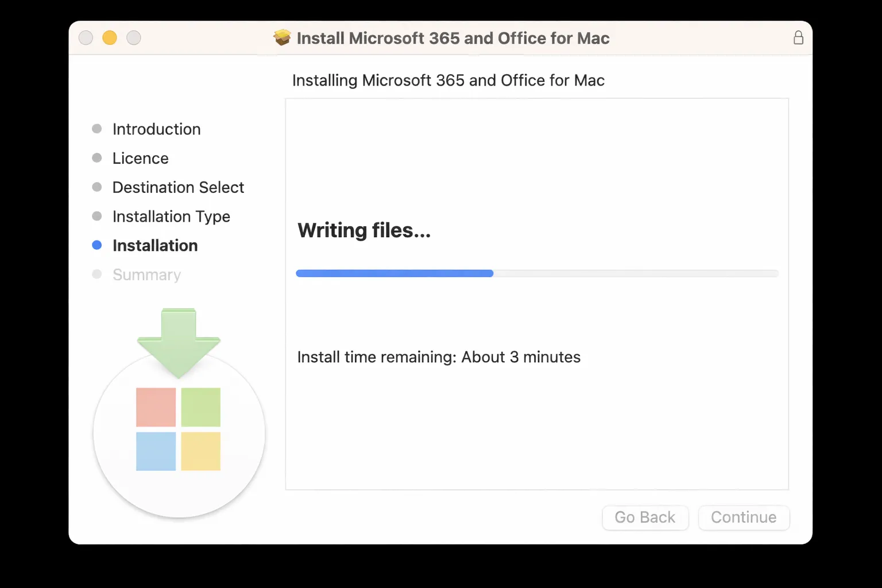
Task: Click the grey bullet beside Summary
Action: 96,274
